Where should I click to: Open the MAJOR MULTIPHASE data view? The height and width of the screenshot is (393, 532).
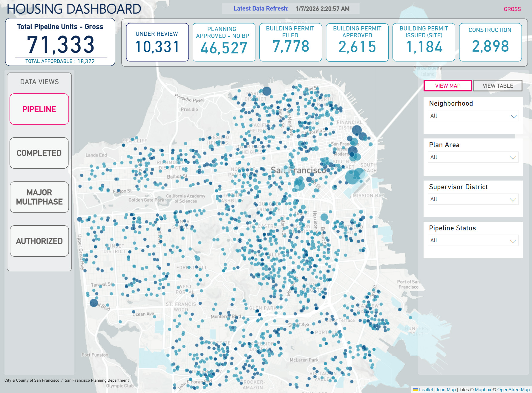coord(39,197)
